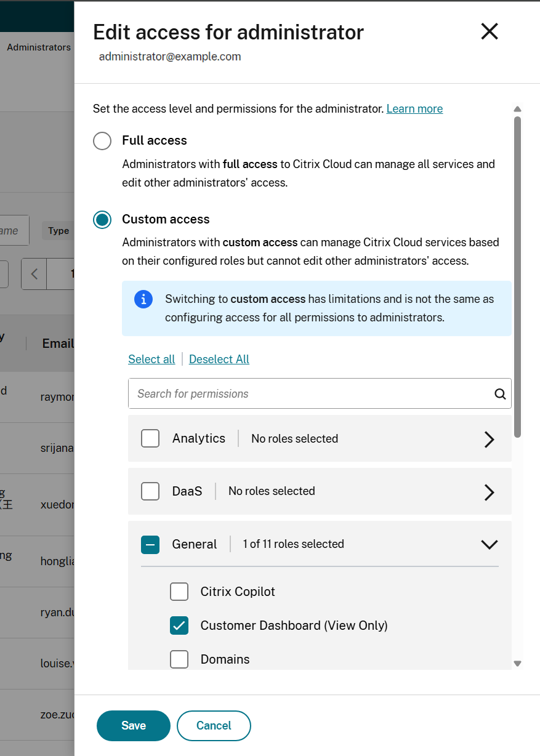This screenshot has height=756, width=540.
Task: Click the scrollbar up arrow
Action: coord(517,110)
